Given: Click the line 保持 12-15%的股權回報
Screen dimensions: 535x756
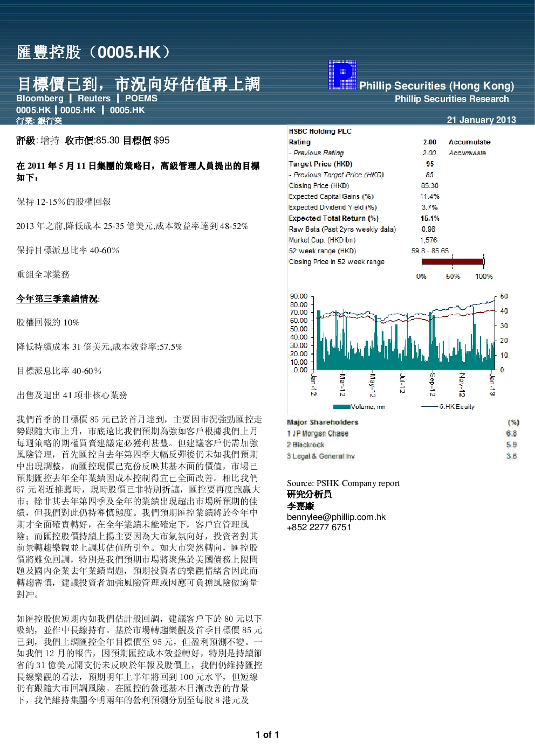Looking at the screenshot, I should [64, 202].
